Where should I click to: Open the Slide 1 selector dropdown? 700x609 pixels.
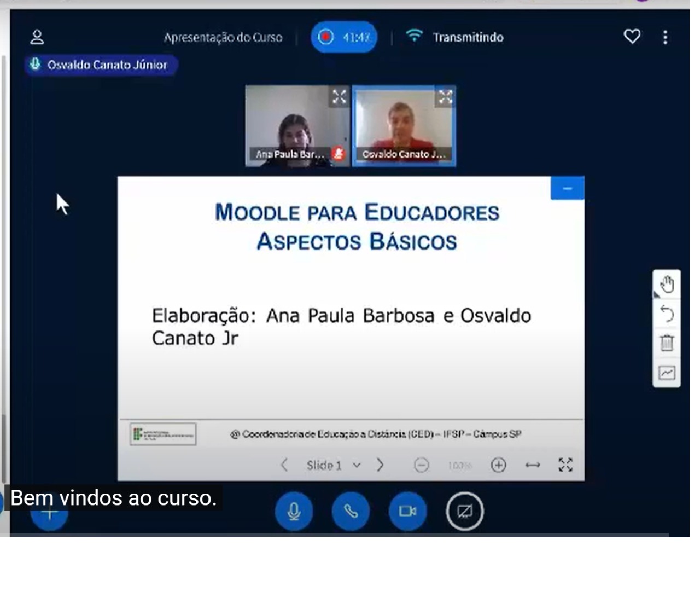[334, 465]
